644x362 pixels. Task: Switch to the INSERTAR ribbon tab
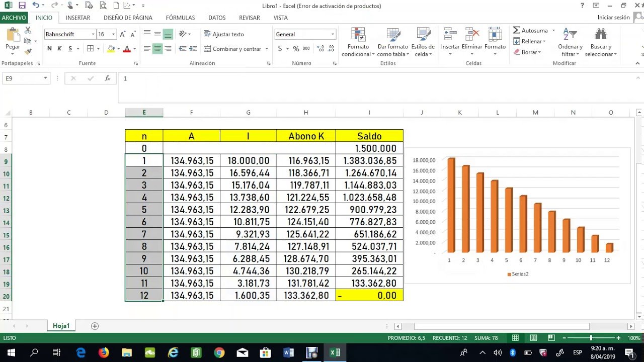(x=78, y=17)
